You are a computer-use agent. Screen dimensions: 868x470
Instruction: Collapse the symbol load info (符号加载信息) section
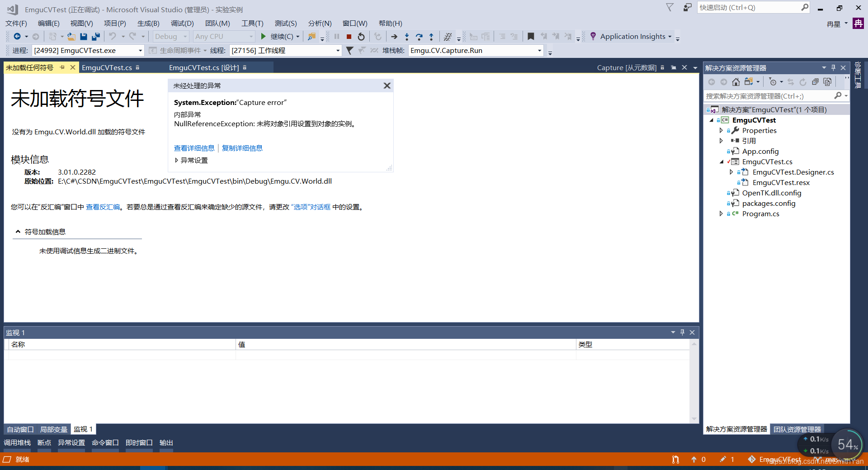pos(18,232)
